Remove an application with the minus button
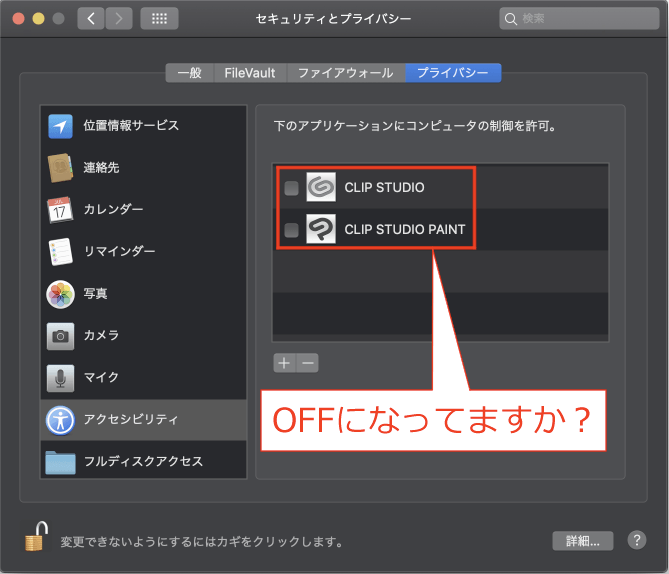 click(307, 363)
